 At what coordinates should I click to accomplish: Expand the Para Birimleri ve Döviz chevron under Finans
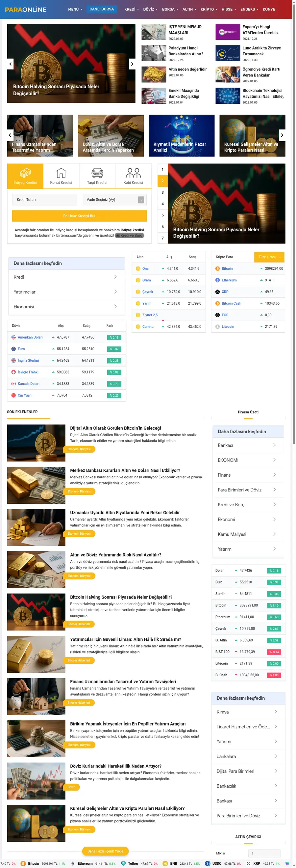coord(275,490)
